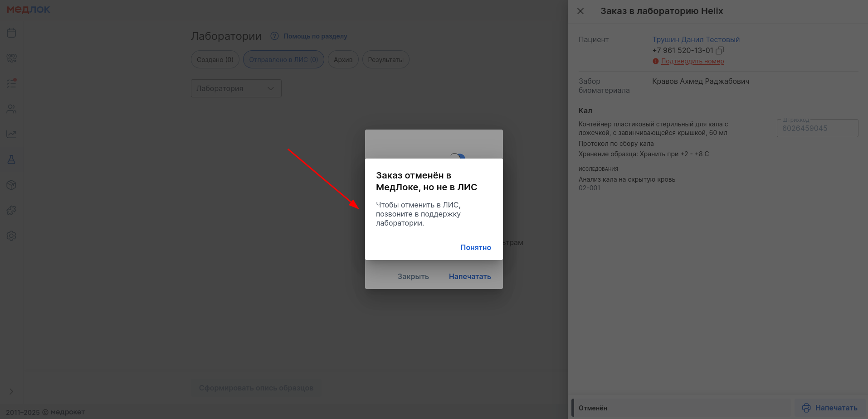Click Напечатать button in order panel
The image size is (868, 419).
(x=830, y=408)
